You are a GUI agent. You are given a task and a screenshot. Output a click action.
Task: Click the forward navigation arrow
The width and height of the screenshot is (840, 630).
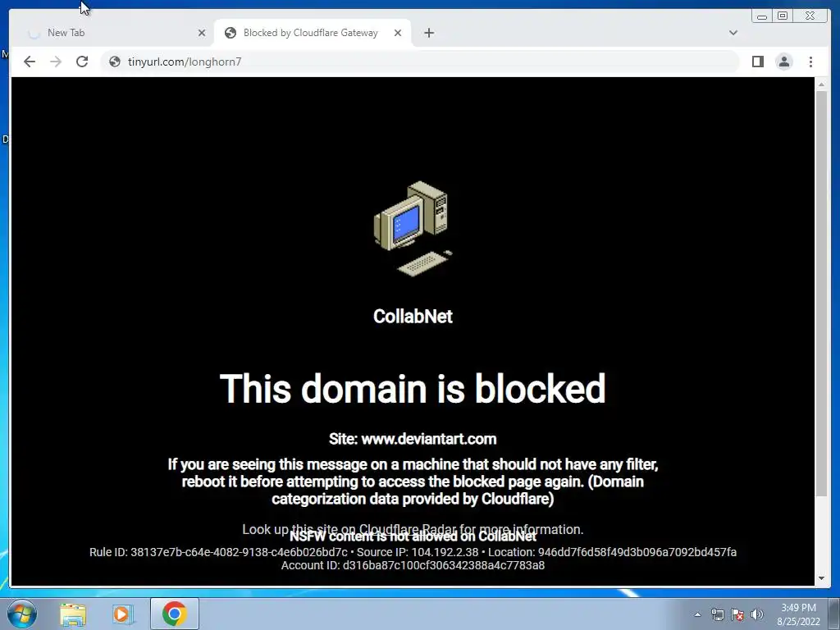click(56, 62)
